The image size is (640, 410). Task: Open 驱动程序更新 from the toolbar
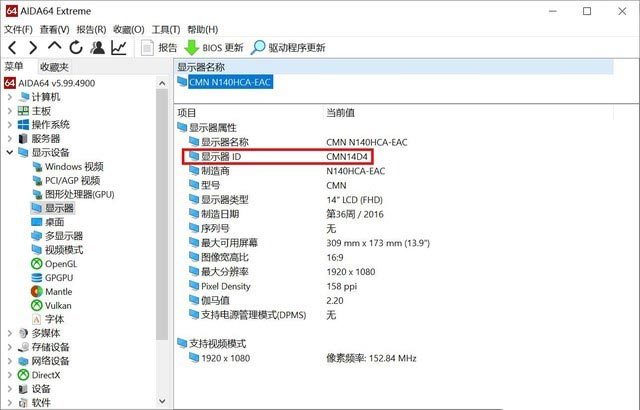(x=288, y=47)
